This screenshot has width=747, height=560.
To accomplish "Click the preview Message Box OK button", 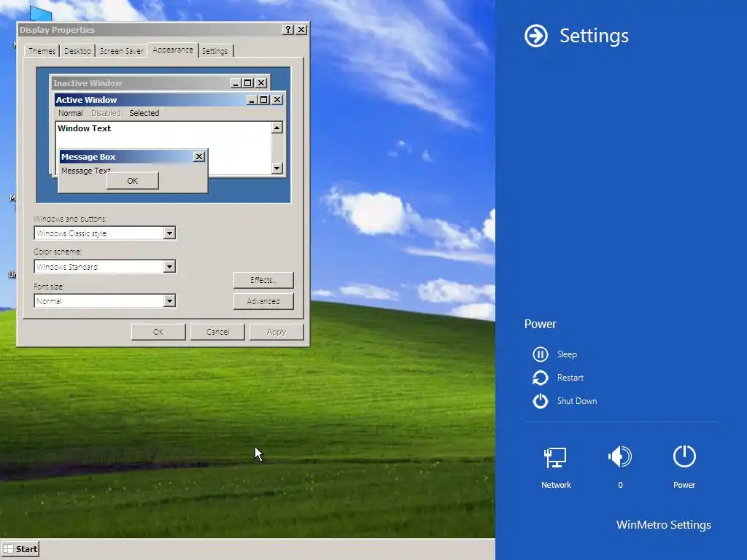I will (x=133, y=181).
